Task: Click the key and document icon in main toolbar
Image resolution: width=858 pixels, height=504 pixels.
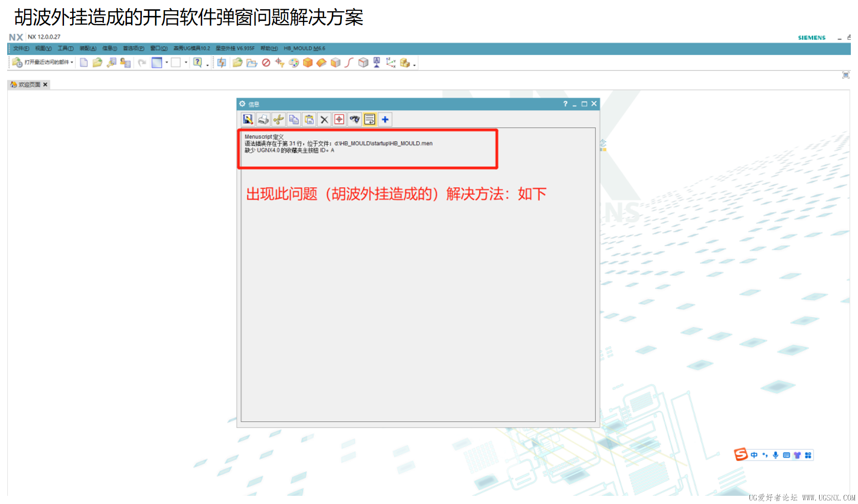Action: click(111, 62)
